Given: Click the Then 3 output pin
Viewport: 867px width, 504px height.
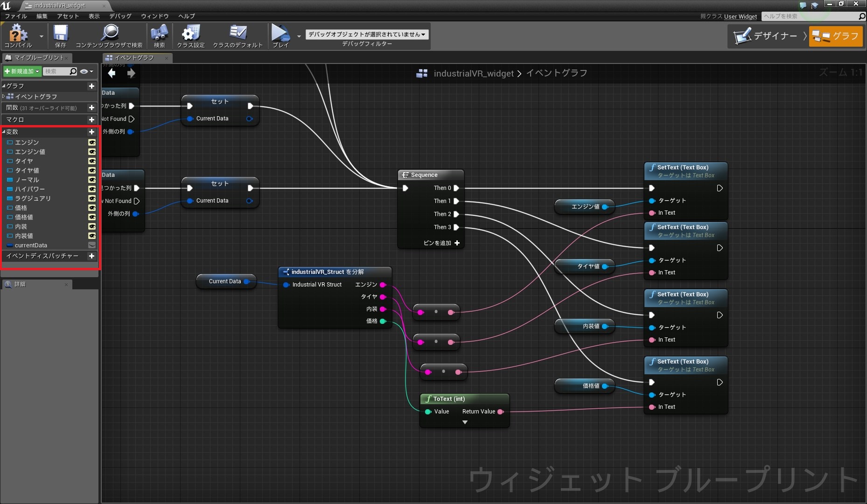Looking at the screenshot, I should (456, 227).
